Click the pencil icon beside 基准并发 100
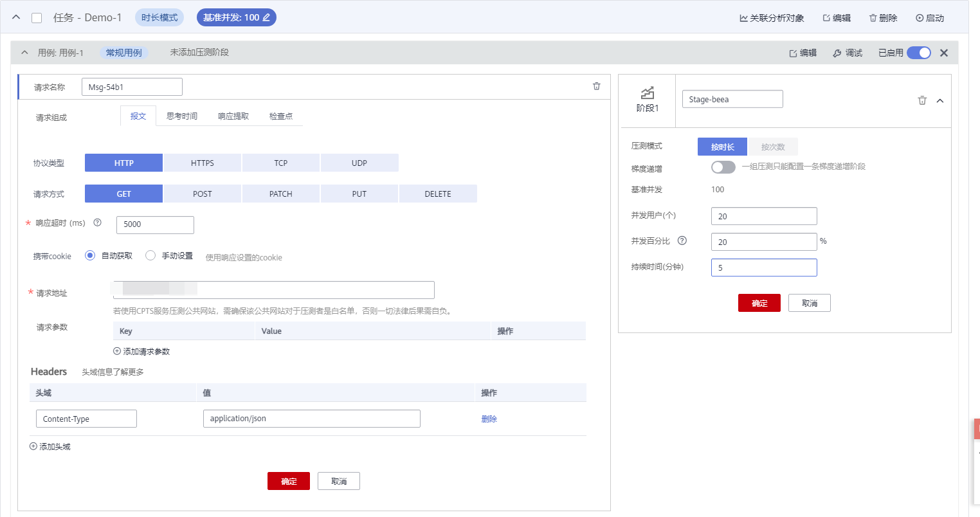980x517 pixels. click(x=266, y=17)
